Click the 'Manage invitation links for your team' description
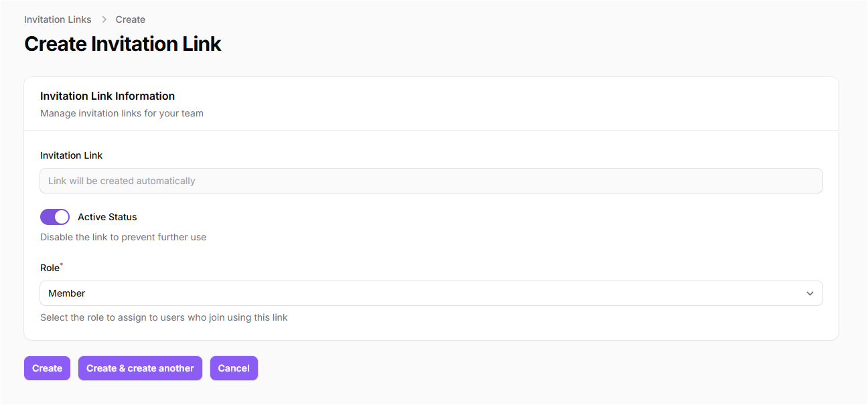Viewport: 868px width, 405px height. coord(121,113)
